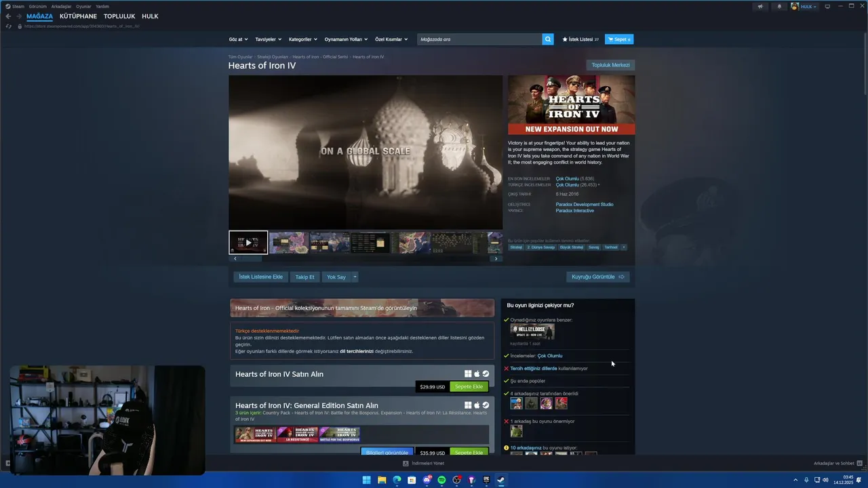
Task: Click the download icon beside İndirmeleri Yönet
Action: [406, 464]
